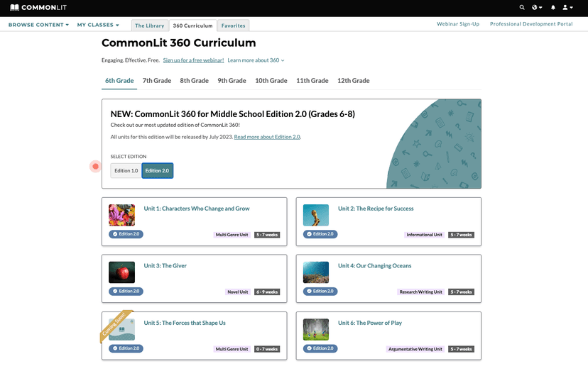Open the search magnifier icon
588x371 pixels.
click(x=522, y=8)
